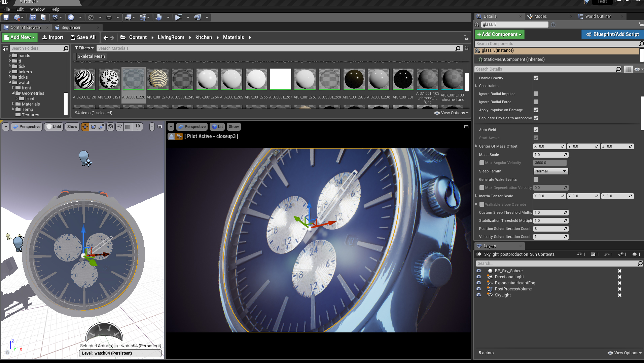Toggle the world coordinate system globe icon
Image resolution: width=644 pixels, height=363 pixels.
click(110, 127)
